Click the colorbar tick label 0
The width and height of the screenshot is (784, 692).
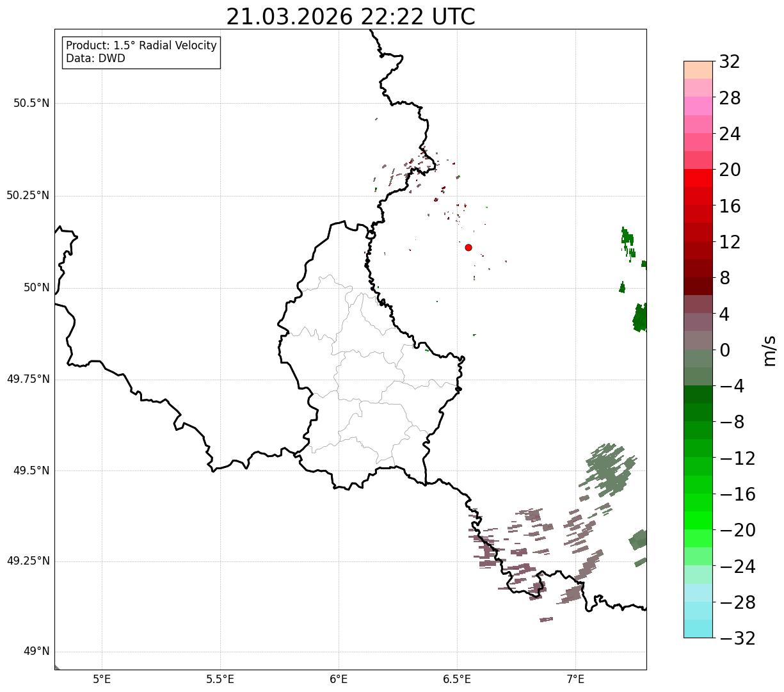pos(724,350)
